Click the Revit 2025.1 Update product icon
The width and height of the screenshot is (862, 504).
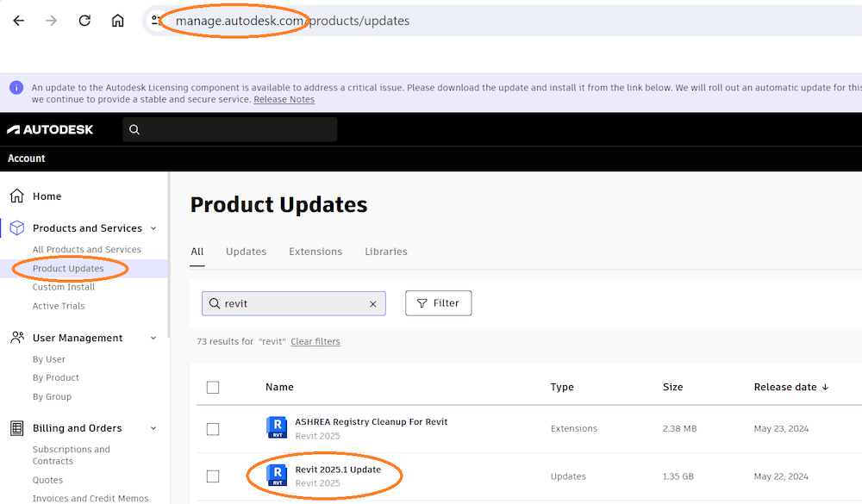[277, 476]
